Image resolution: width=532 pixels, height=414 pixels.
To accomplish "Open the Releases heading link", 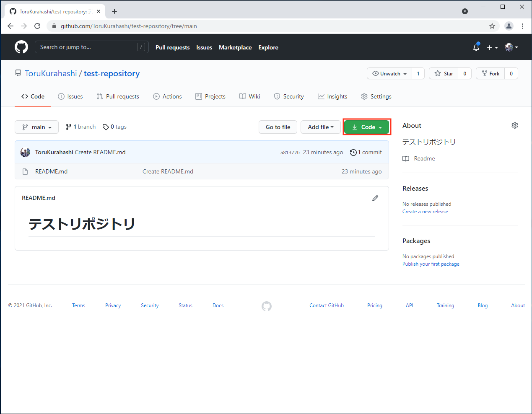I will pos(415,189).
